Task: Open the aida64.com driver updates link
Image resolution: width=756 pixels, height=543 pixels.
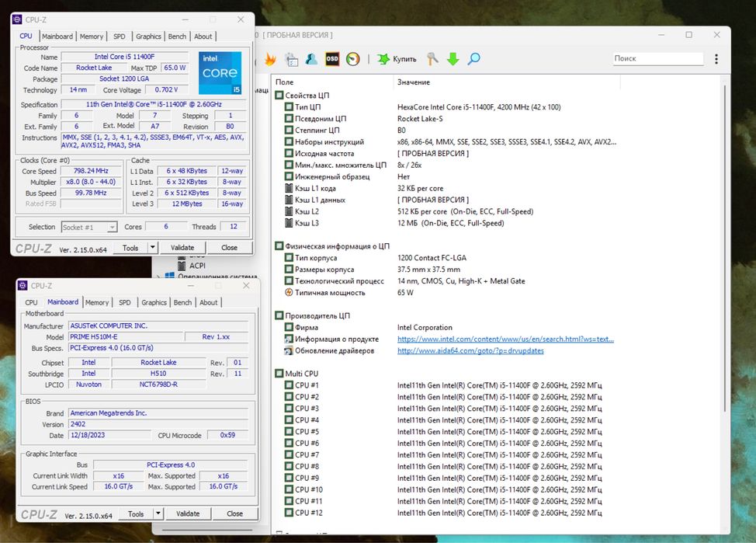Action: click(470, 351)
